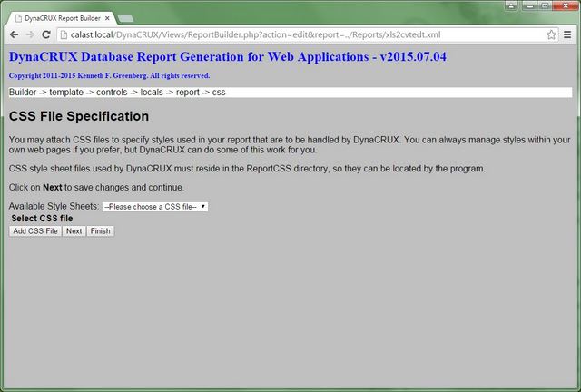Click the Available Style Sheets label
Viewport: 581px width, 392px height.
pos(54,206)
